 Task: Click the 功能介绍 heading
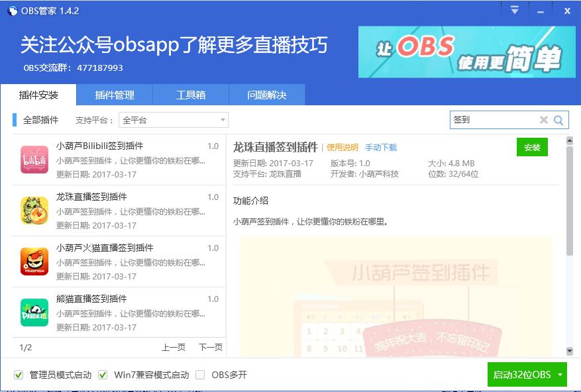click(x=250, y=201)
